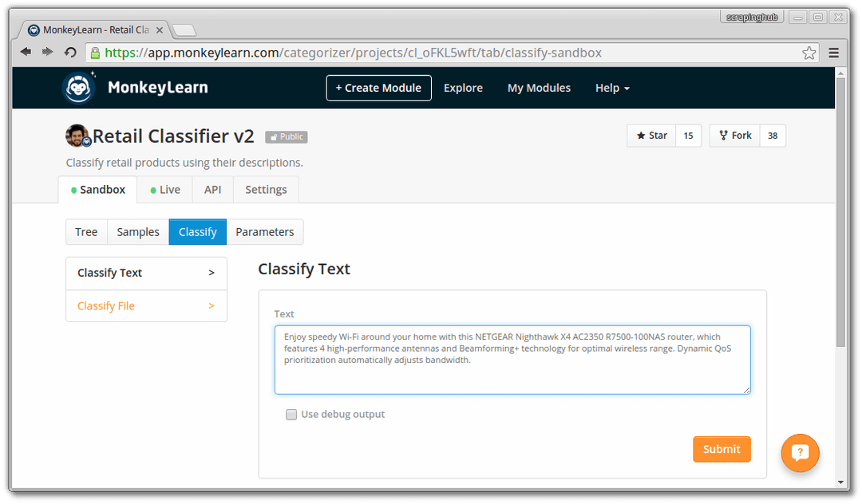Click the star count 15
Image resolution: width=862 pixels, height=504 pixels.
tap(688, 136)
